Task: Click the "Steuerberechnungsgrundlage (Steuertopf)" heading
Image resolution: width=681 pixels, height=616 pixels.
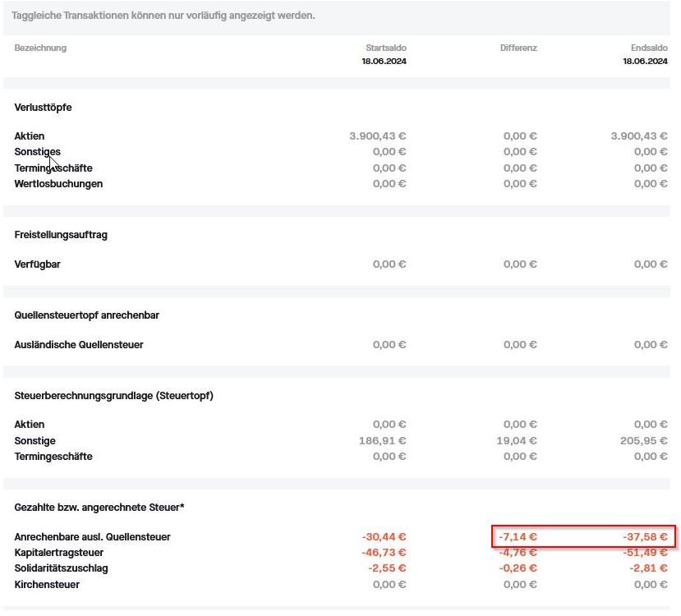Action: tap(113, 396)
